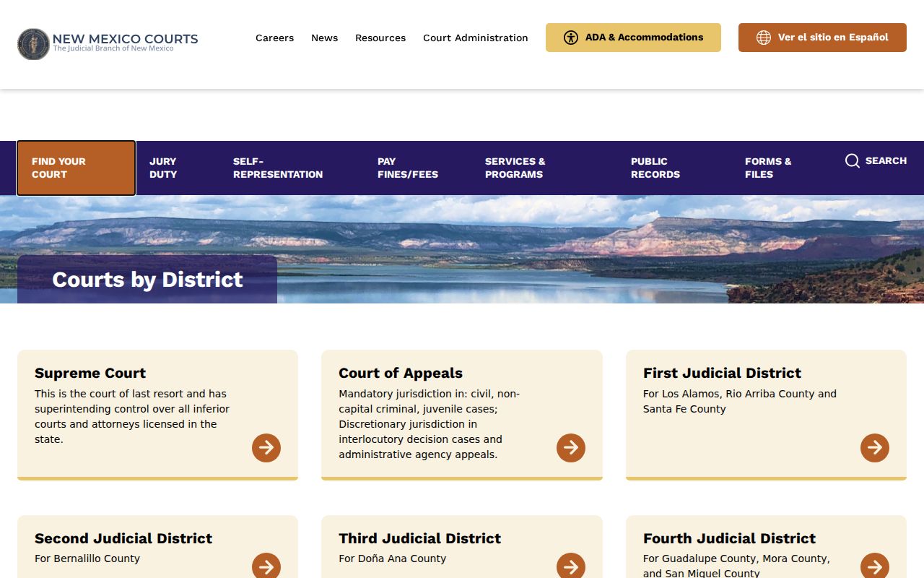924x578 pixels.
Task: Click the accessibility person icon
Action: pos(571,38)
